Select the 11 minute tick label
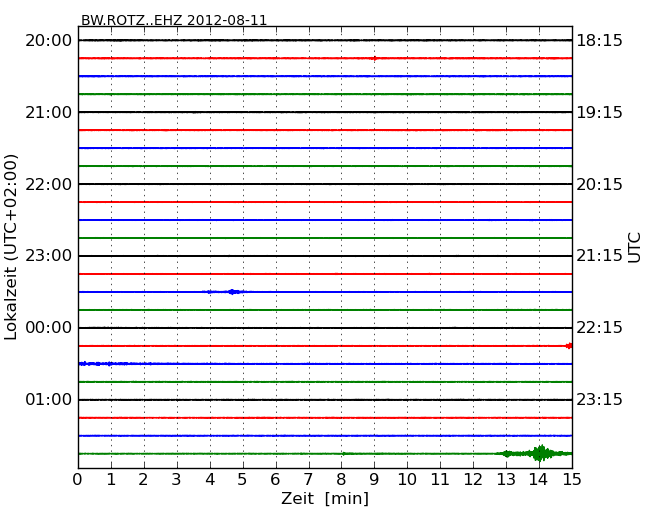The image size is (650, 520). point(440,480)
